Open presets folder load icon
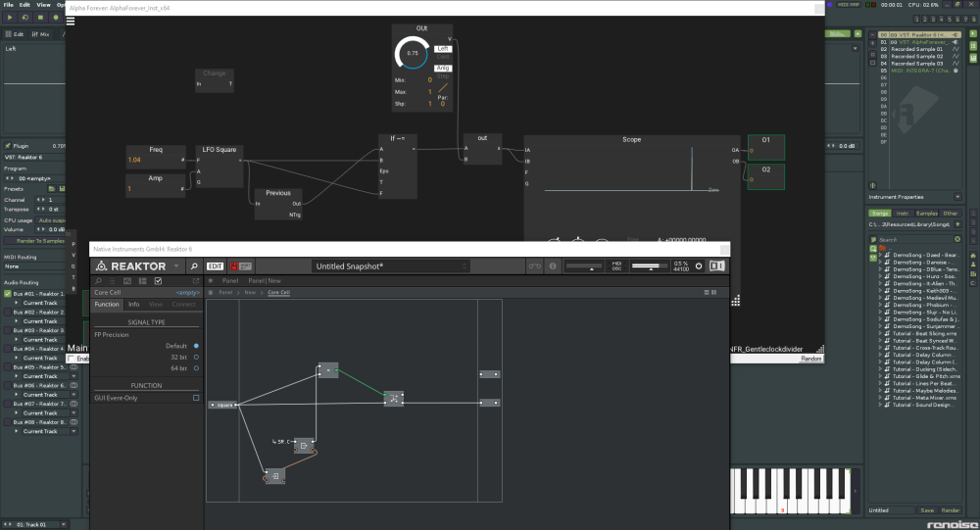 pos(52,189)
